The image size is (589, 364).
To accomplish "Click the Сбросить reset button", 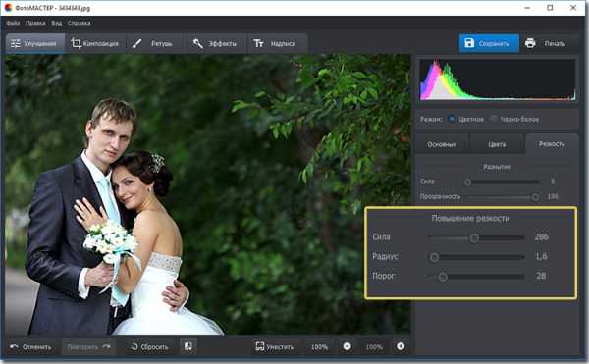I will 149,346.
